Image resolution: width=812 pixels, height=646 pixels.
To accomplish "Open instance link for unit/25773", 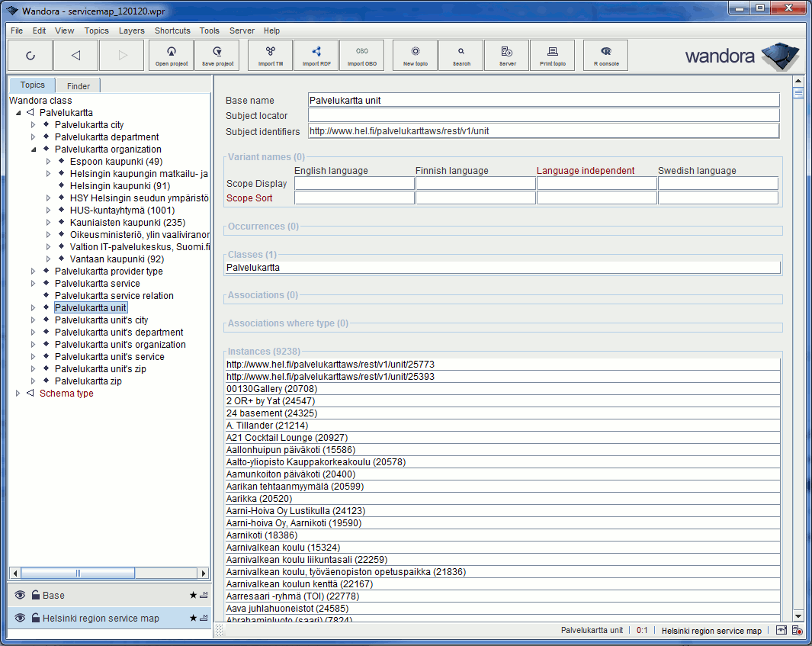I will click(329, 364).
